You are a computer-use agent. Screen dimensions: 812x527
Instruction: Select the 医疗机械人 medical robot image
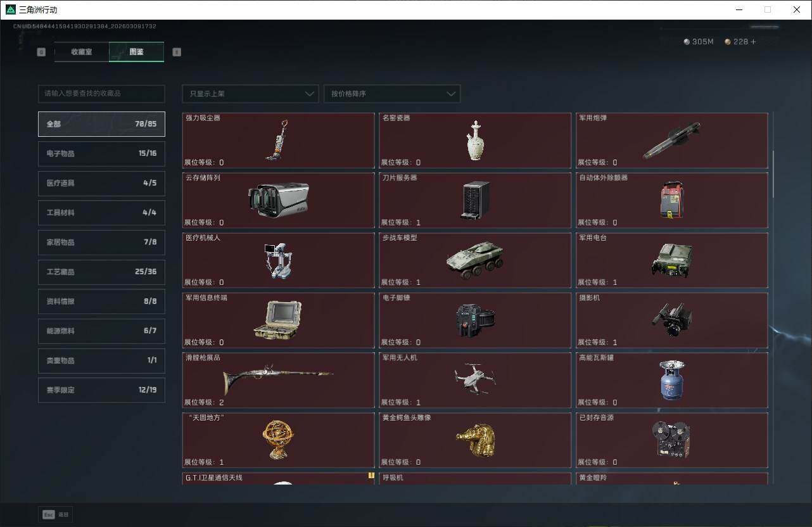click(x=278, y=260)
